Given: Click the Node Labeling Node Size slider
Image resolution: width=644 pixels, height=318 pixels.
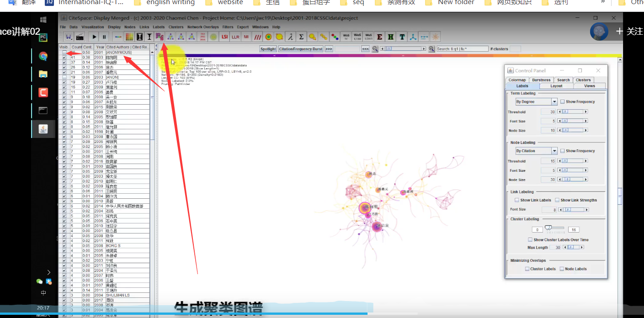Looking at the screenshot, I should (573, 180).
